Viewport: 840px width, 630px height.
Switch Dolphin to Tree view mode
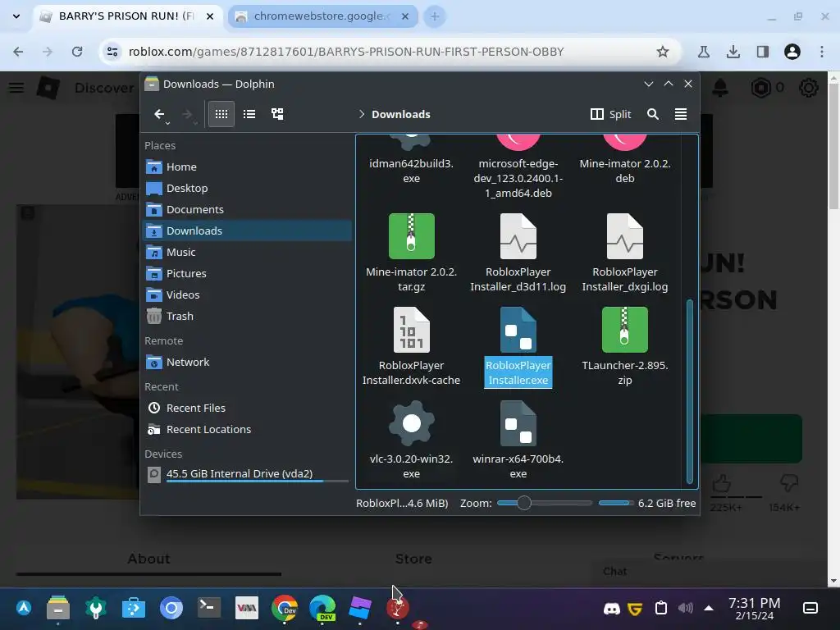[277, 114]
